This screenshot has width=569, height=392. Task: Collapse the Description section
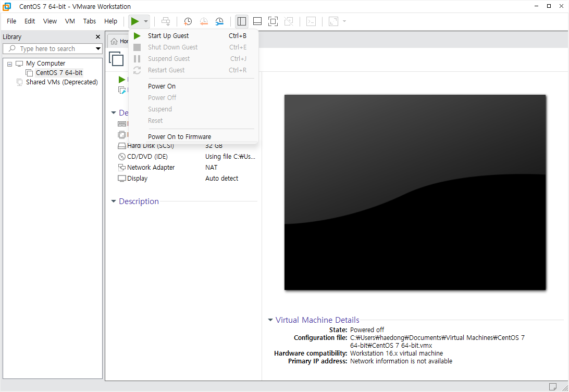[x=114, y=201]
